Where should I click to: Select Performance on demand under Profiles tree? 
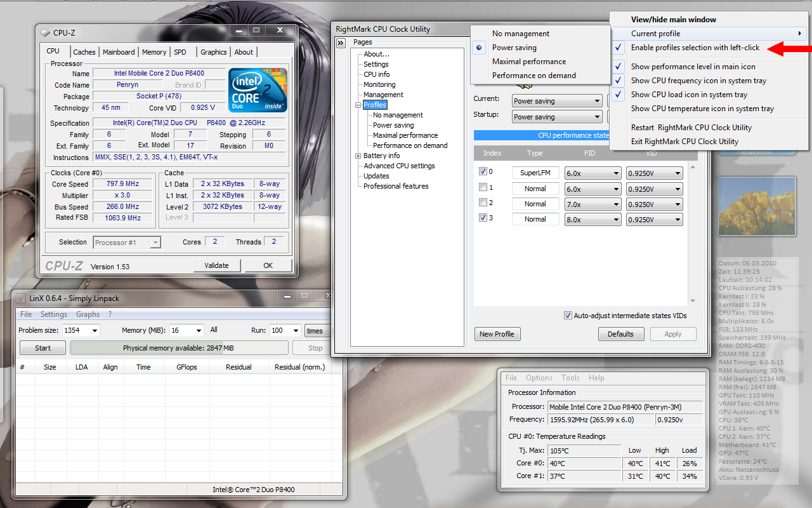(x=410, y=145)
